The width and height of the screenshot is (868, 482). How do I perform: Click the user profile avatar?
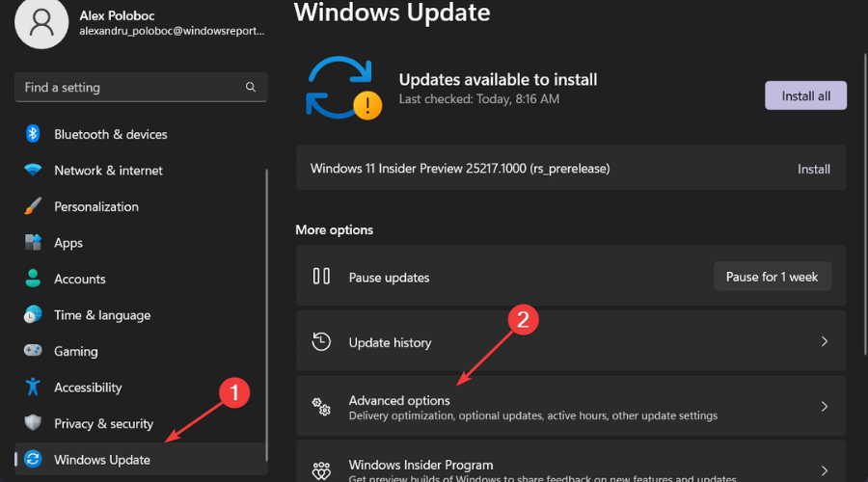[x=41, y=23]
